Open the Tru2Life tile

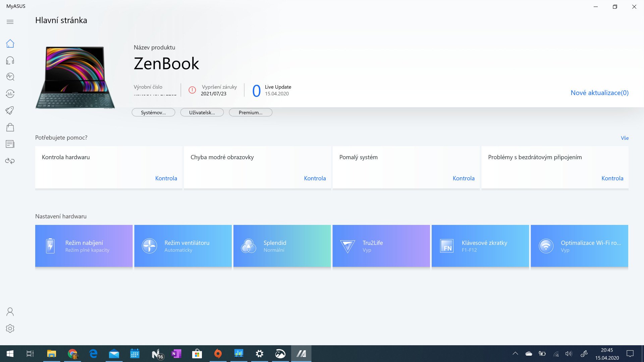coord(381,246)
